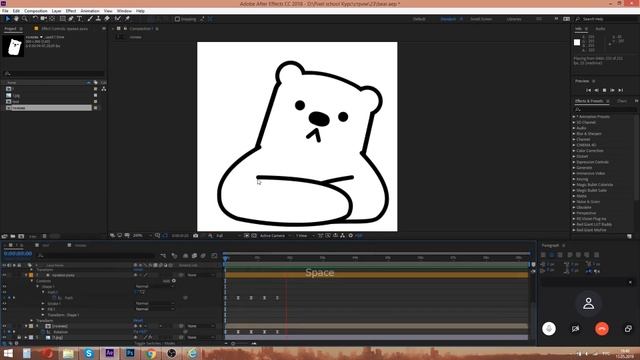The height and width of the screenshot is (360, 640).
Task: Open the Active Camera view dropdown
Action: tap(275, 236)
